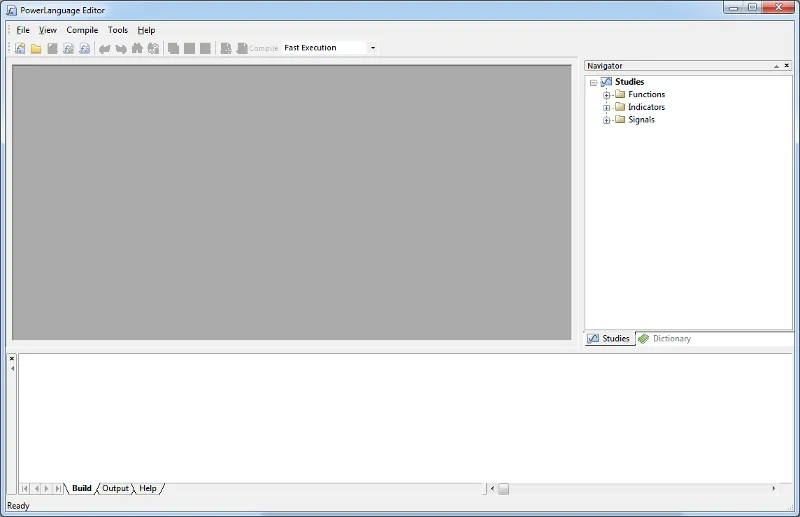
Task: Click the Ready status bar text
Action: pos(18,506)
